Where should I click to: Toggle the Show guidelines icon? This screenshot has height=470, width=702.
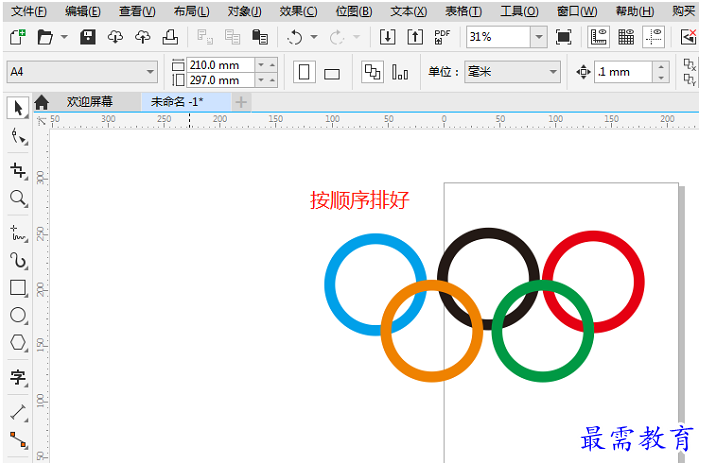[653, 37]
